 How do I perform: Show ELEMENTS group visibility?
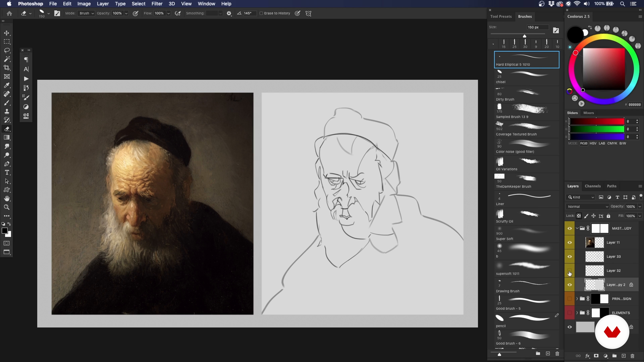(x=570, y=313)
